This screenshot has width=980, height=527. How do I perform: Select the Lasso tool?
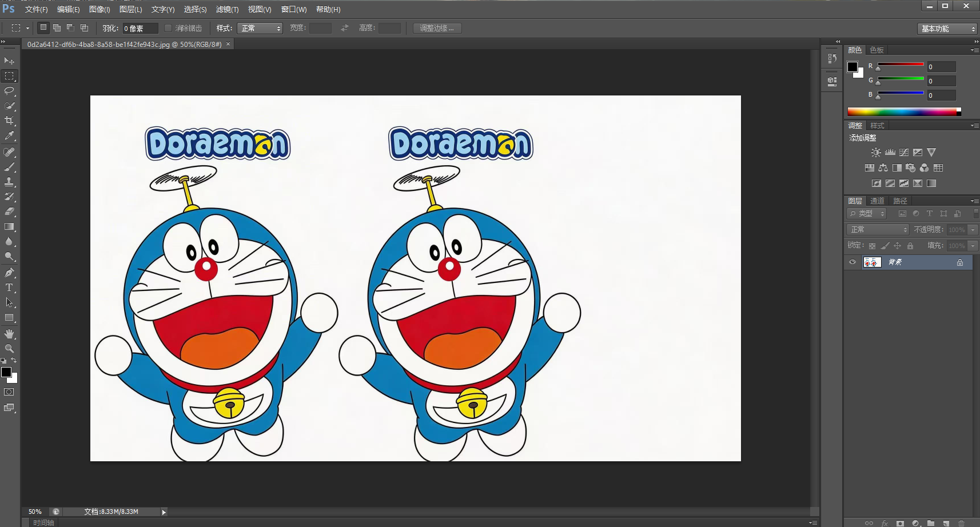point(9,91)
